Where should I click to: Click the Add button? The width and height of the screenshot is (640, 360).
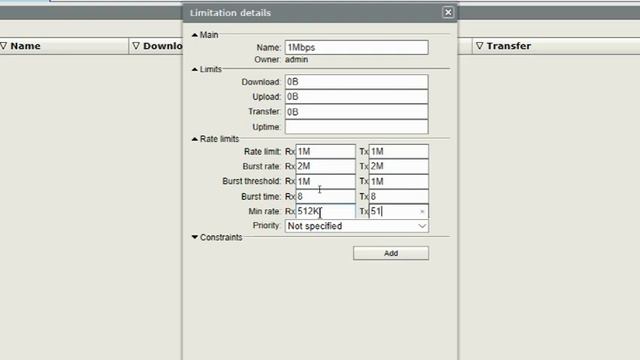click(391, 253)
